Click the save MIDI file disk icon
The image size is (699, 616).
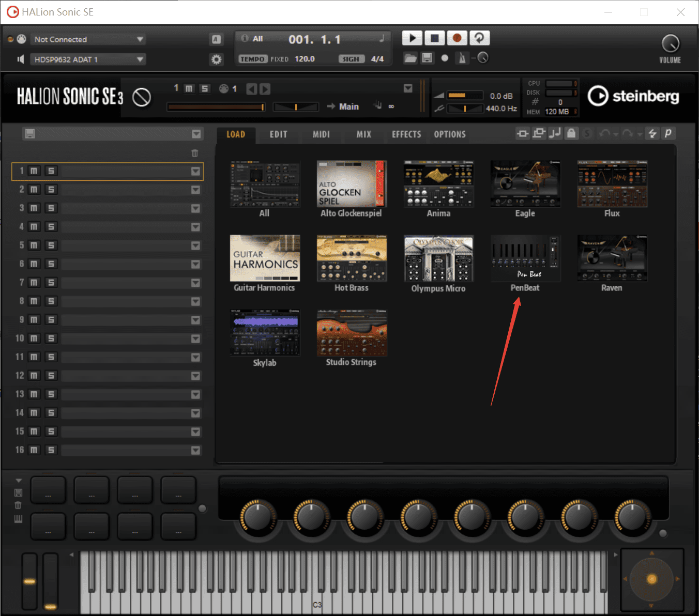coord(427,58)
